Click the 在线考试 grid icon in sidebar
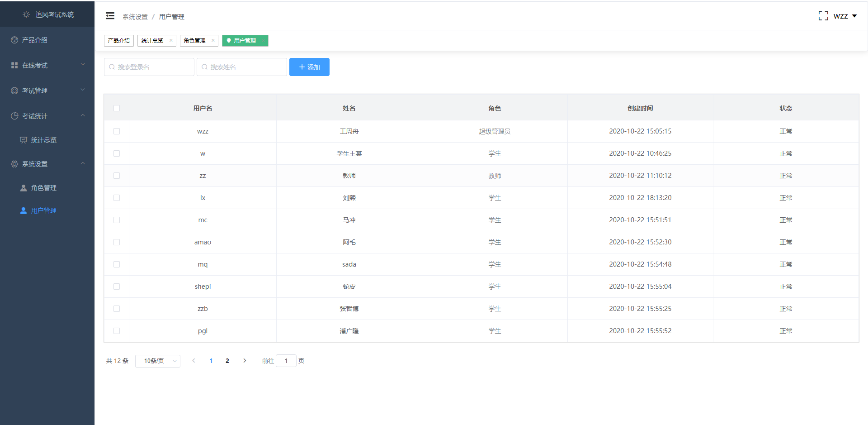 pos(14,65)
